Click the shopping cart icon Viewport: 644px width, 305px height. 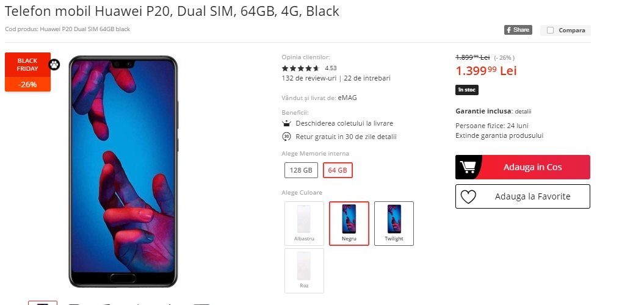(x=469, y=167)
